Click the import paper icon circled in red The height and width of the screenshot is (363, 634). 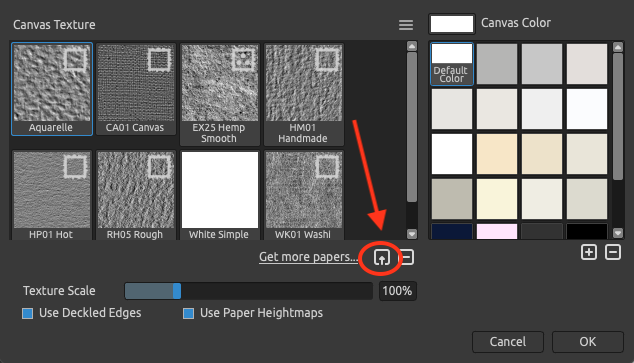pos(382,257)
